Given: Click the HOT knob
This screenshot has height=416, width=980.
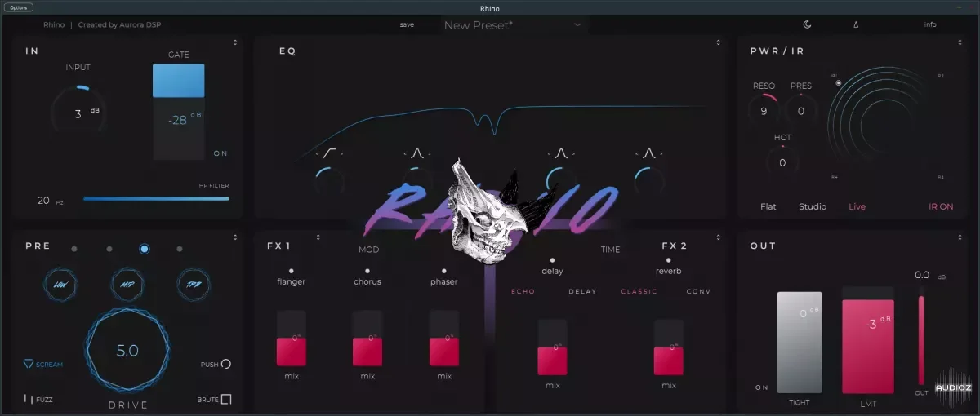Looking at the screenshot, I should point(782,162).
